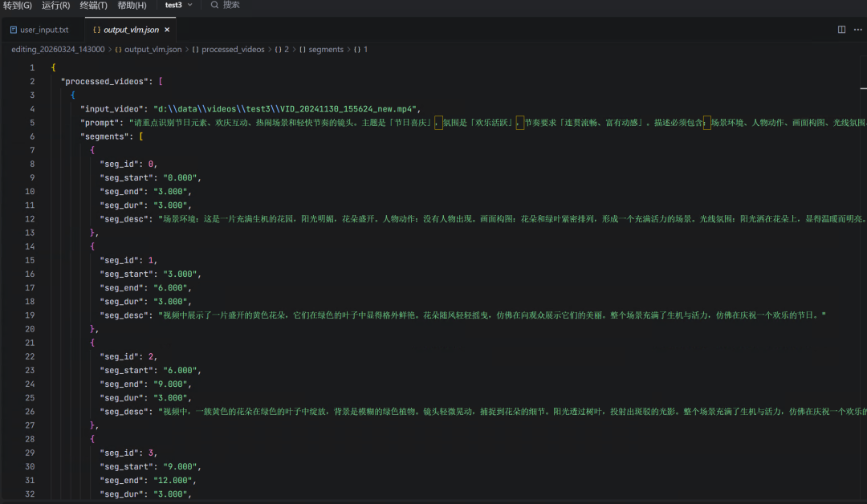The height and width of the screenshot is (504, 867).
Task: Click line number 13 in the gutter
Action: (30, 233)
